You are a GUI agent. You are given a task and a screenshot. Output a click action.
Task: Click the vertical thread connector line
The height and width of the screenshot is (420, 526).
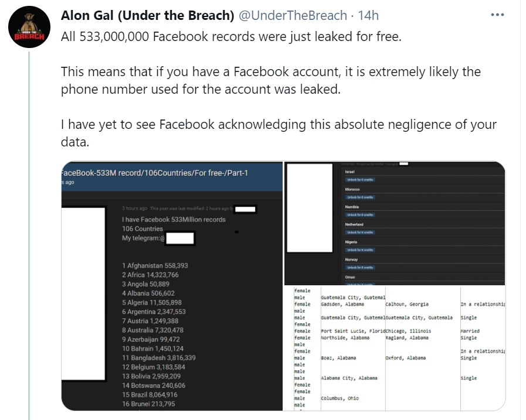29,235
